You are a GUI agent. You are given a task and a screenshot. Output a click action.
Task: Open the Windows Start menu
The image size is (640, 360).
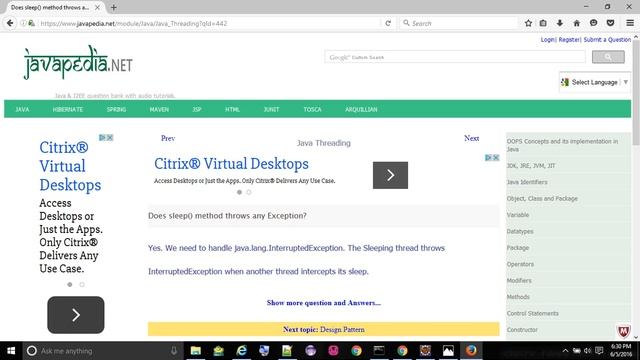tap(11, 351)
